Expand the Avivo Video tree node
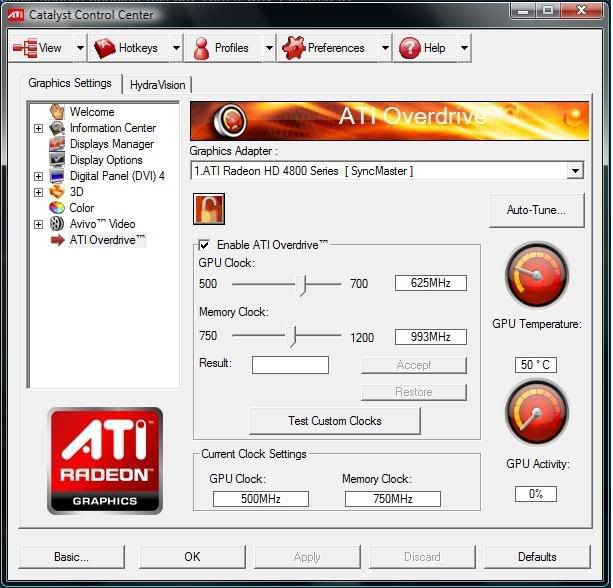This screenshot has height=588, width=613. pyautogui.click(x=39, y=224)
